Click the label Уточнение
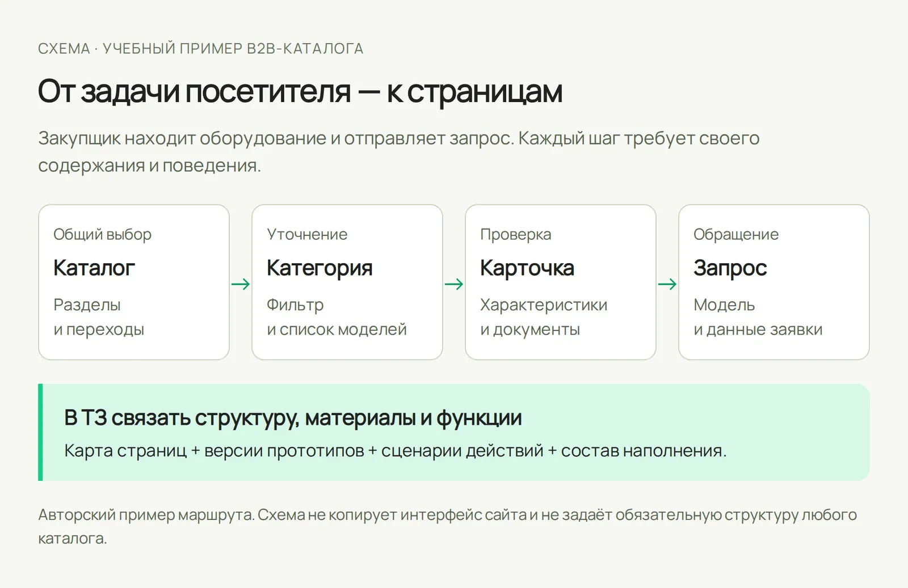Viewport: 908px width, 588px height. (307, 234)
